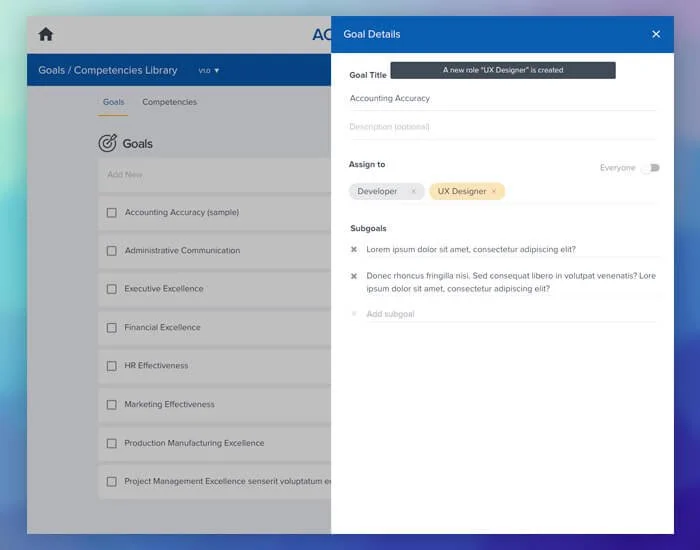
Task: Select Project Management Excellence checkbox
Action: [112, 482]
